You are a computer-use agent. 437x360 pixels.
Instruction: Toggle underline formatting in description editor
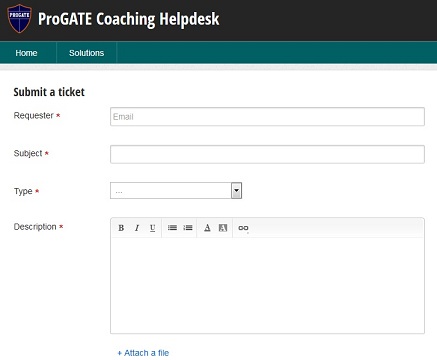(152, 228)
